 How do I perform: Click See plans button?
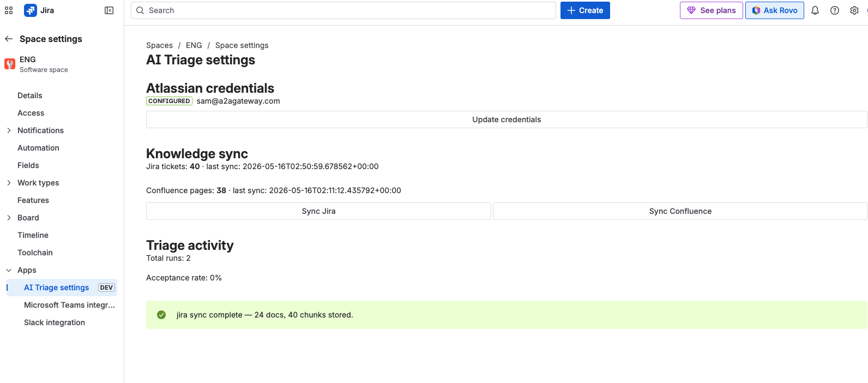click(712, 10)
